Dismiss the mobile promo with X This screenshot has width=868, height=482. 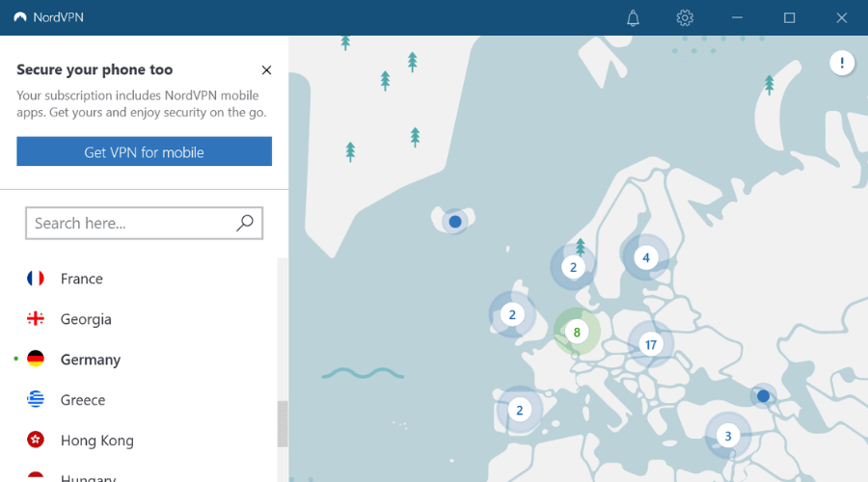(x=267, y=70)
